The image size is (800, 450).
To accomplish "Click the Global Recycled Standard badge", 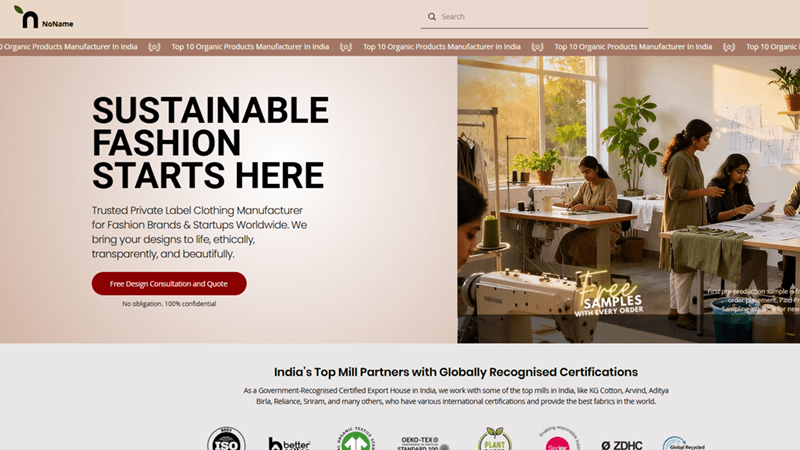I will coord(684,443).
